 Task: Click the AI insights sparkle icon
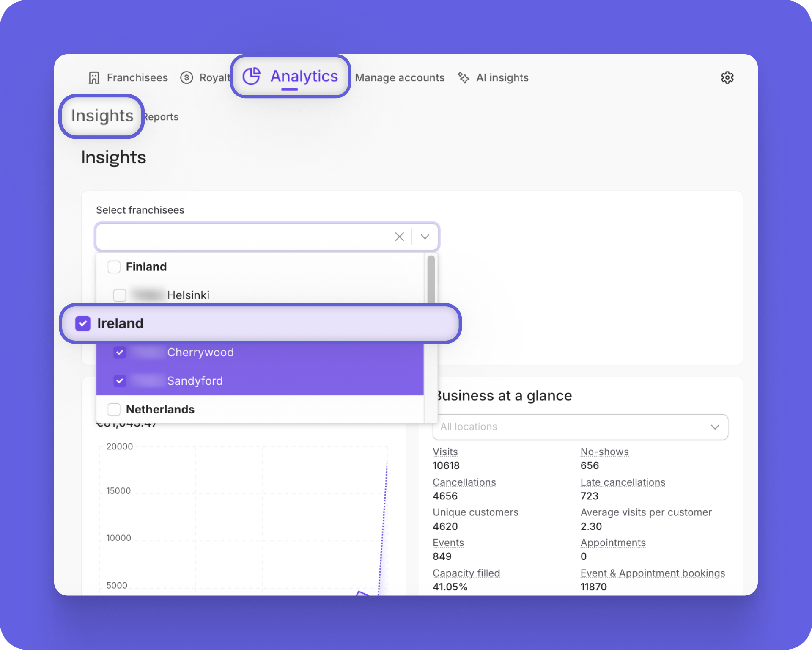(x=464, y=78)
